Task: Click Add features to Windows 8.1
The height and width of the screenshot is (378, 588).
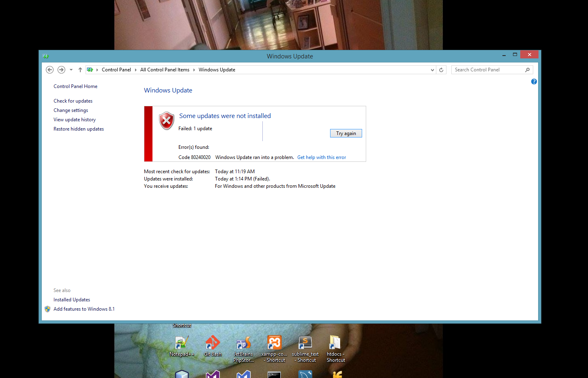Action: 84,309
